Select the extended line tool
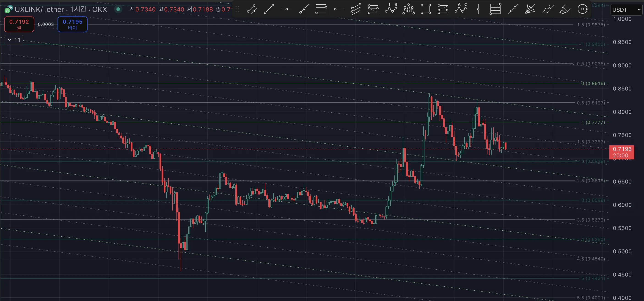 [x=513, y=9]
